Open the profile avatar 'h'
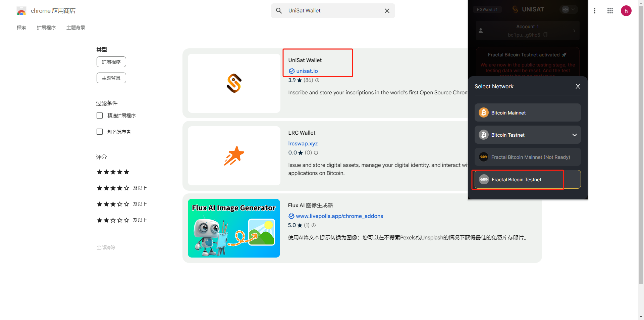Screen dimensions: 644x320 tap(626, 11)
